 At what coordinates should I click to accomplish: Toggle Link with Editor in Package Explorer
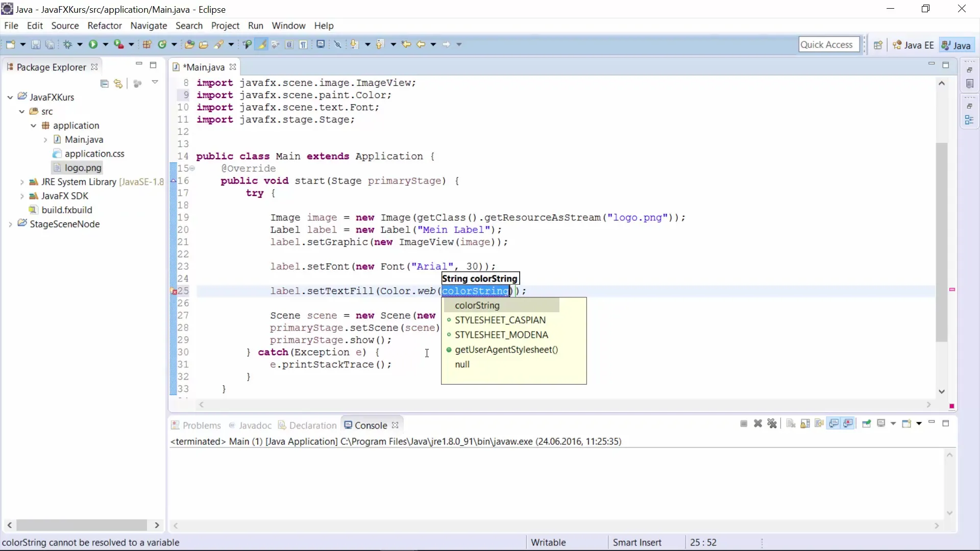point(118,83)
